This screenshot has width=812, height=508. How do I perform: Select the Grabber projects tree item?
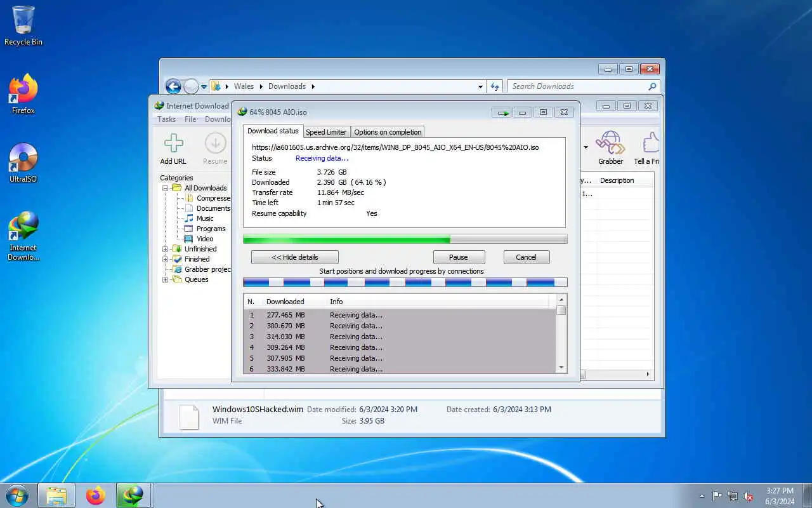(x=202, y=269)
